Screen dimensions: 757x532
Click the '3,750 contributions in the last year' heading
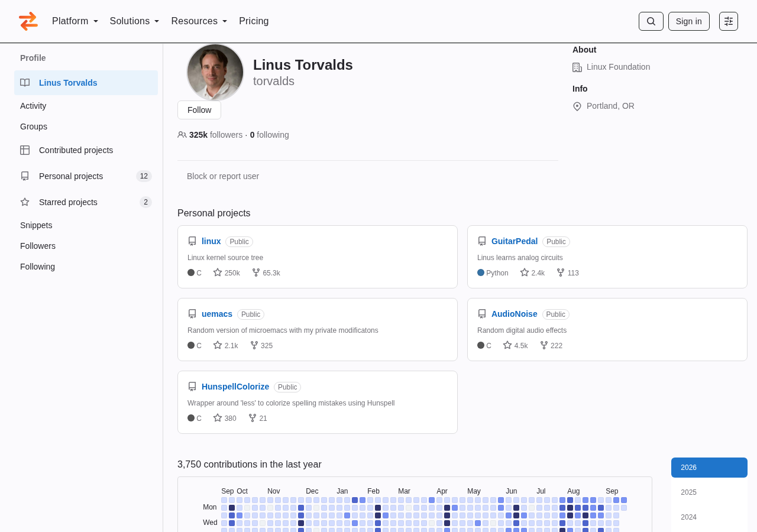click(x=250, y=465)
